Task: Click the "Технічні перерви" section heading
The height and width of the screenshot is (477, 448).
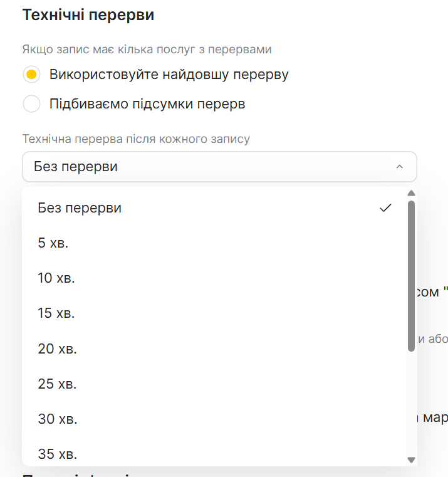Action: (x=88, y=15)
